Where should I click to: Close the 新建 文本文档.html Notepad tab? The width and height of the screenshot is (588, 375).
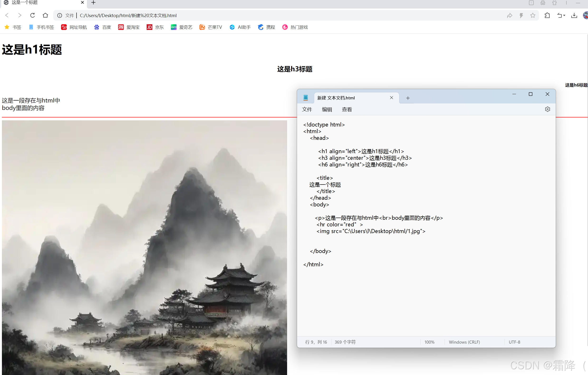(391, 98)
